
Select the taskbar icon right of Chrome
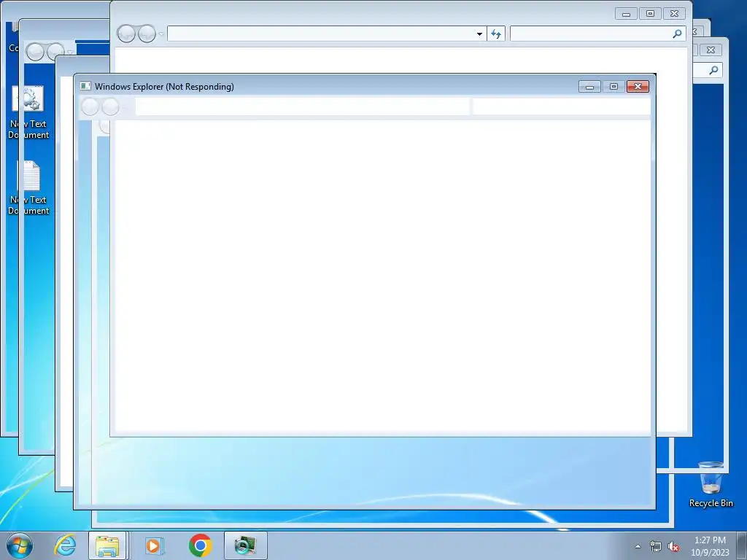click(x=245, y=545)
